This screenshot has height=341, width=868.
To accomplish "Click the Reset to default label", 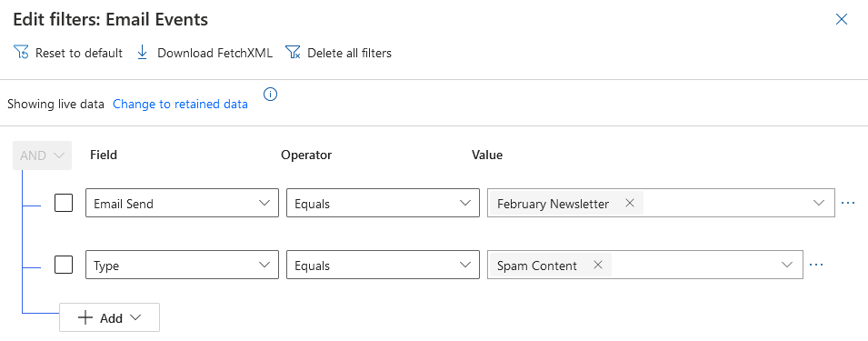I will (79, 53).
